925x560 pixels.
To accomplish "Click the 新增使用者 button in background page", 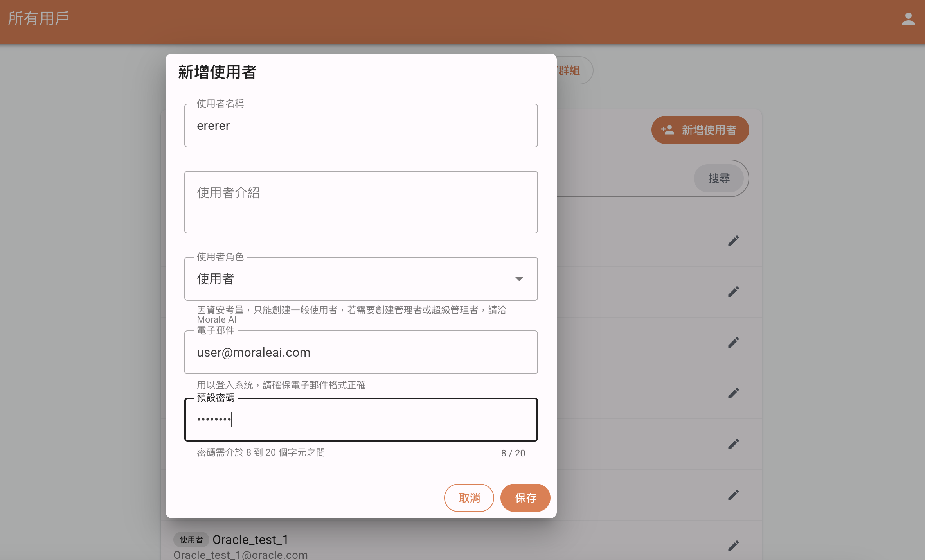I will (x=700, y=130).
